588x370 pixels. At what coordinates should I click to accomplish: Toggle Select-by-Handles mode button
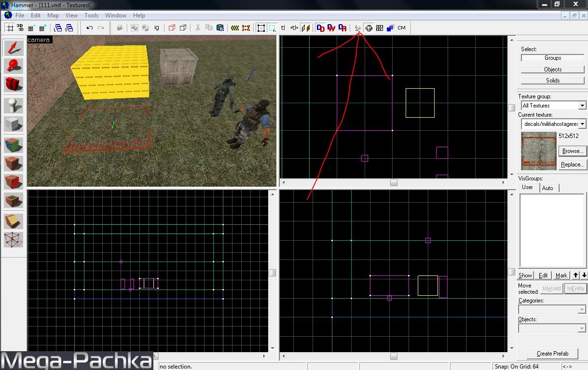pyautogui.click(x=261, y=28)
